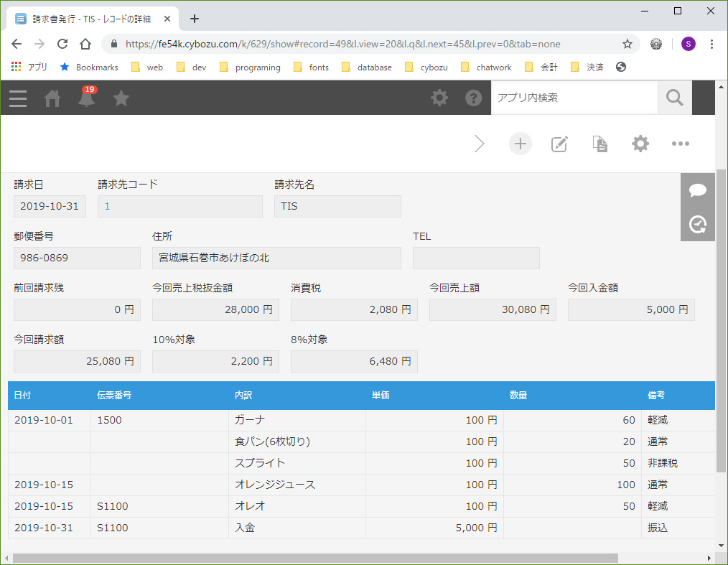The image size is (728, 565).
Task: Duplicate record with copy icon
Action: click(x=600, y=144)
